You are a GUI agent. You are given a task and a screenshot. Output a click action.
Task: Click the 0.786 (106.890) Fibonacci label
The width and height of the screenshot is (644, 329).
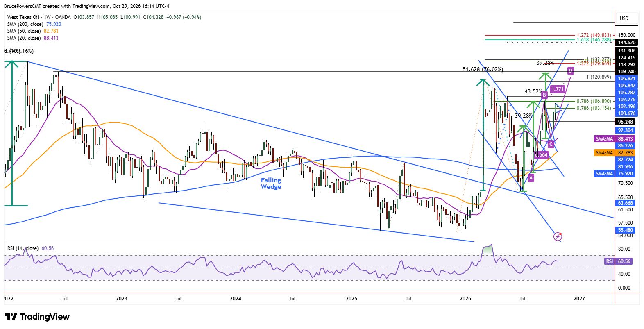(x=594, y=101)
